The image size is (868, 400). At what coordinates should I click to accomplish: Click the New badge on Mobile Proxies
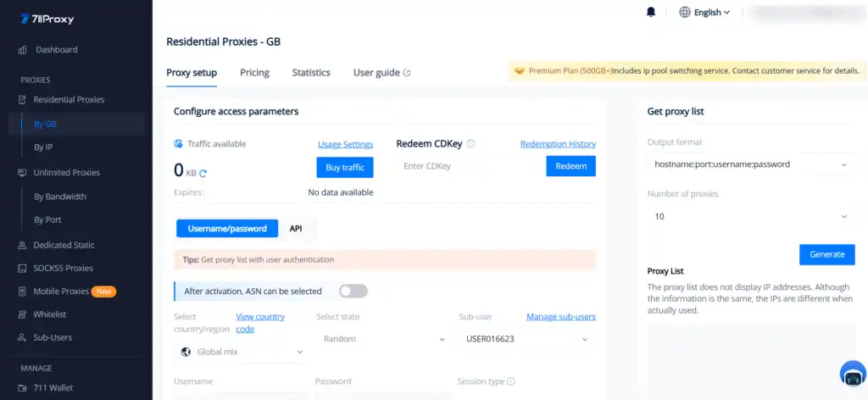click(x=103, y=291)
